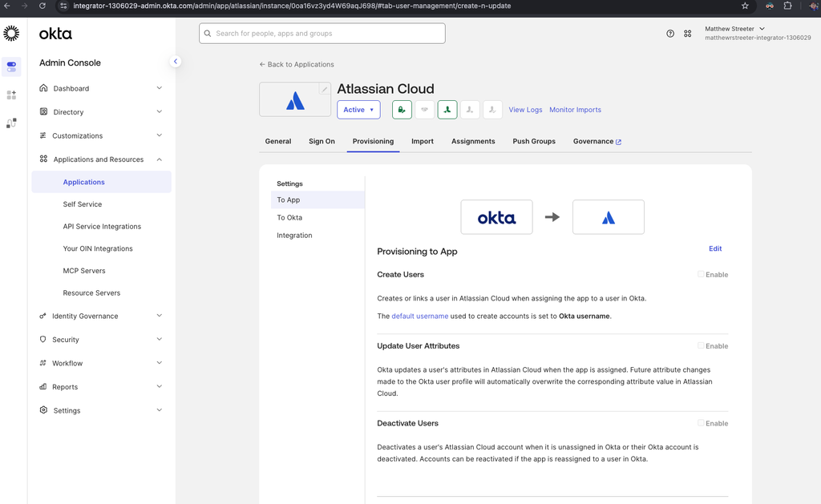Open the Matthew Streeter account dropdown
821x504 pixels.
734,29
